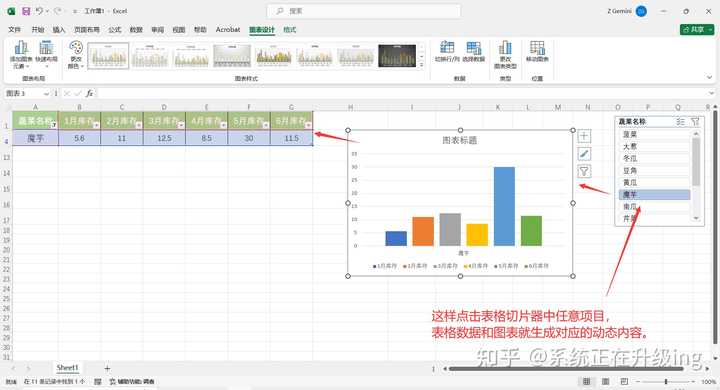Open the 格式 chart tab
Image resolution: width=720 pixels, height=390 pixels.
point(289,30)
